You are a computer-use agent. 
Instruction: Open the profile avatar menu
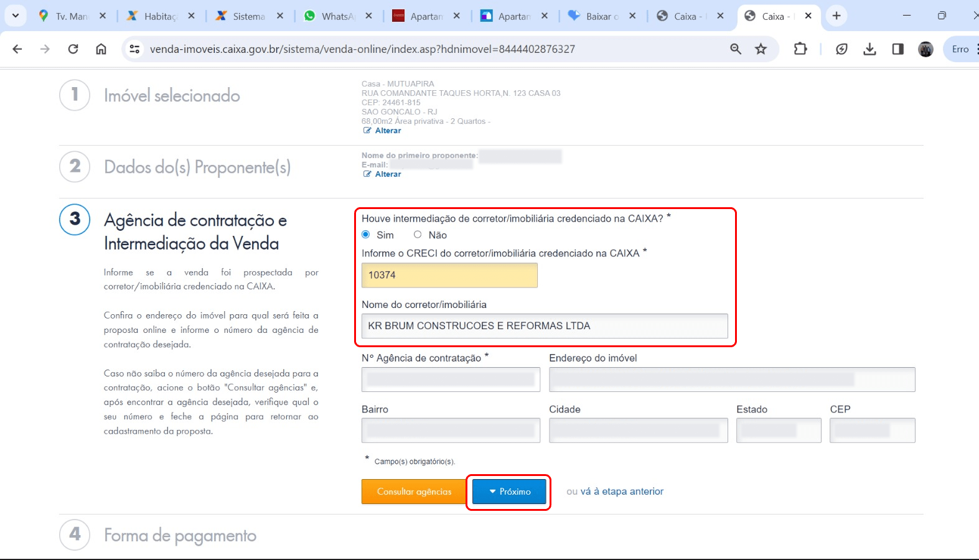pos(925,49)
